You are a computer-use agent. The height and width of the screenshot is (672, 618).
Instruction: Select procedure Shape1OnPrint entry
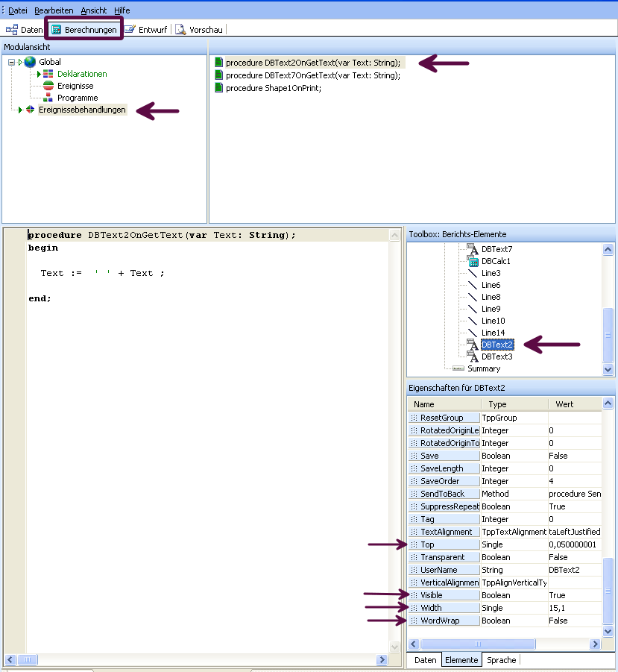[x=274, y=88]
